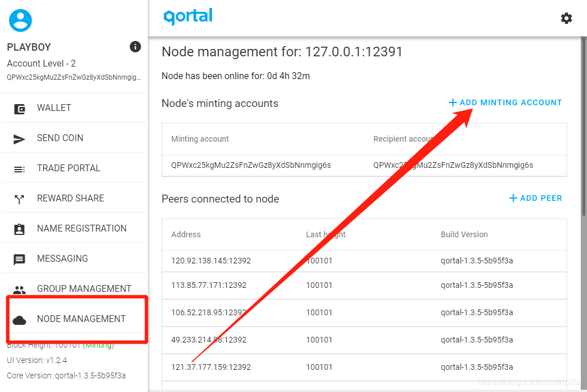Select peer 121.37.177.159:12392
The width and height of the screenshot is (587, 392).
[x=211, y=367]
